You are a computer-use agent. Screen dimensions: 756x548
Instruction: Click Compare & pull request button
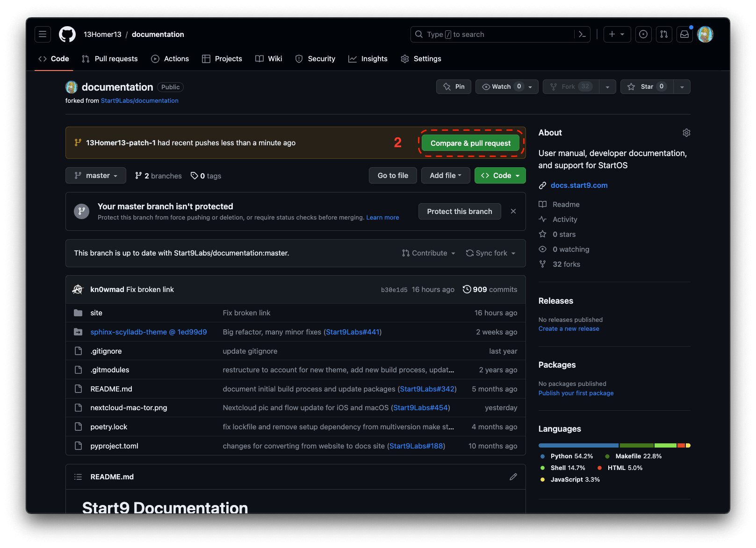tap(470, 143)
